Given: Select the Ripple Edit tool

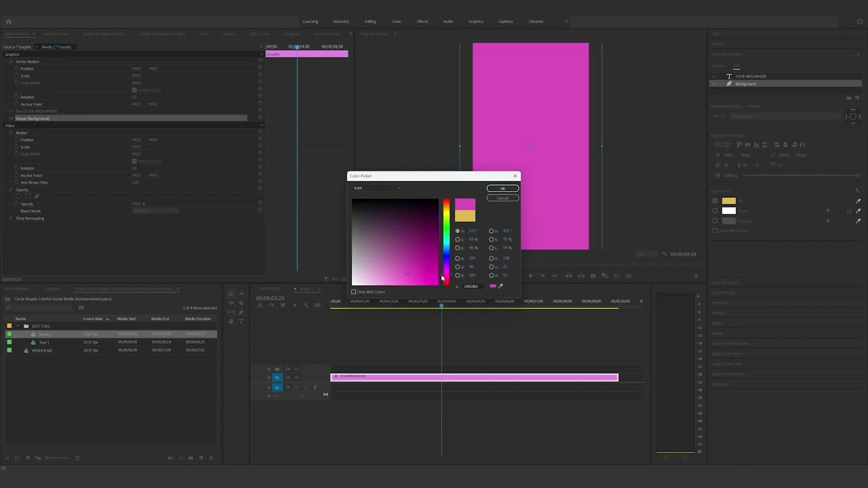Looking at the screenshot, I should [231, 303].
